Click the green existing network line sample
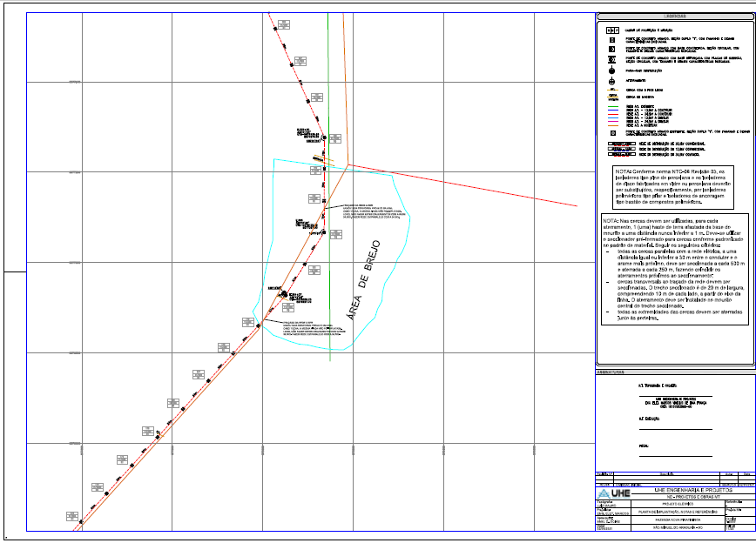This screenshot has height=543, width=756. point(612,107)
